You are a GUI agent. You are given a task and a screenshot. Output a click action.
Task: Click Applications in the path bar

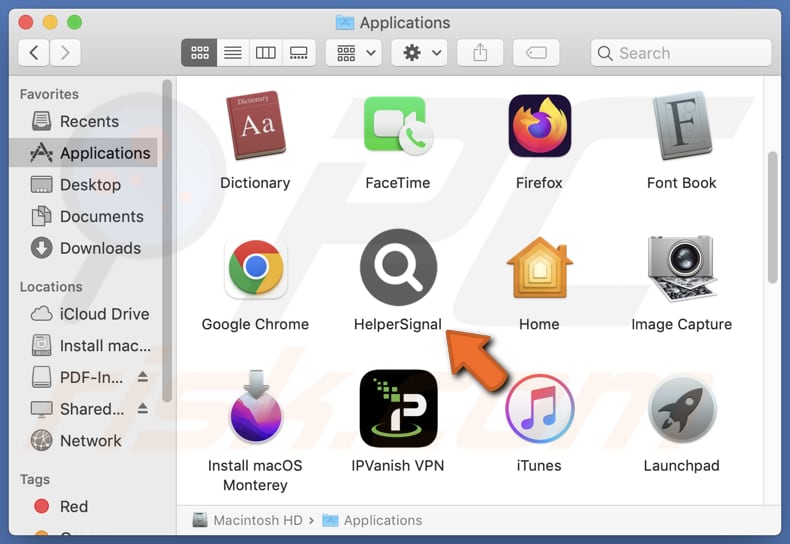[372, 520]
